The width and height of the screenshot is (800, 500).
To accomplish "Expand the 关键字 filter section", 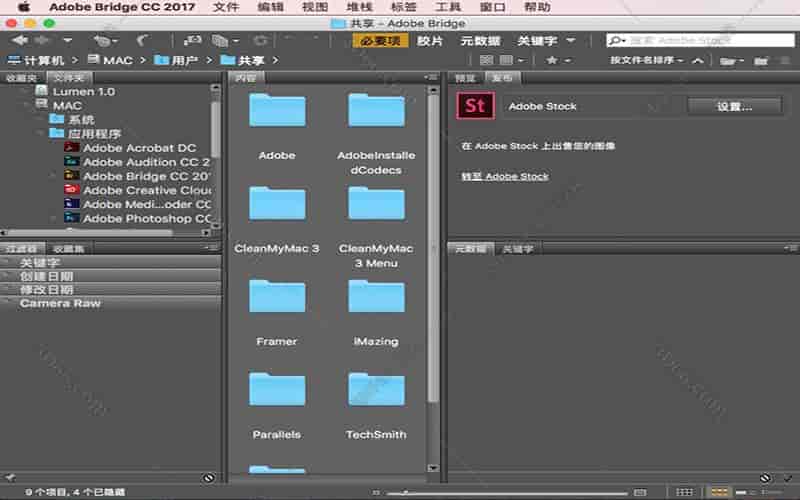I will click(x=40, y=263).
